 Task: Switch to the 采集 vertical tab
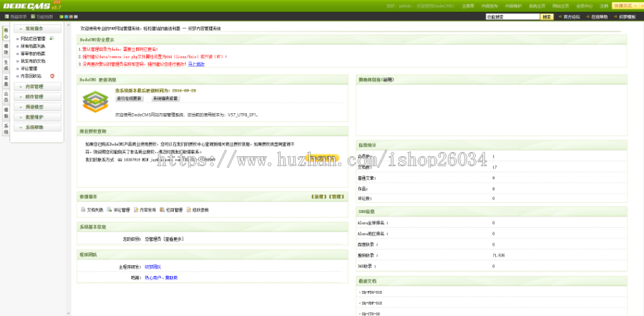[6, 80]
